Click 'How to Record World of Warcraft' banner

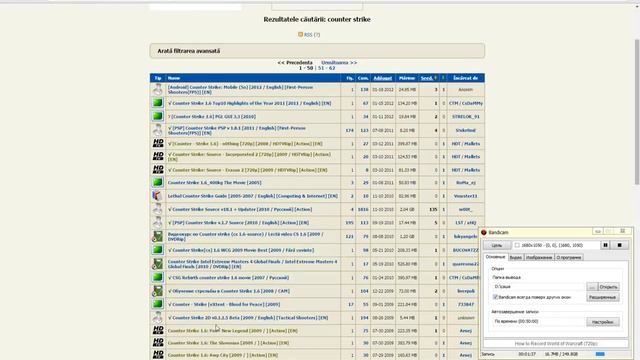[556, 344]
